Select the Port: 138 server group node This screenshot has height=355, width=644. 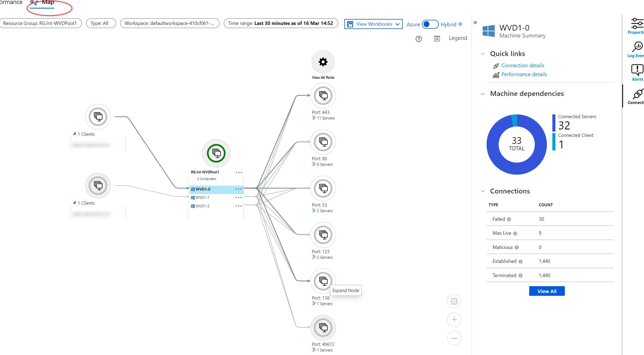[x=323, y=281]
